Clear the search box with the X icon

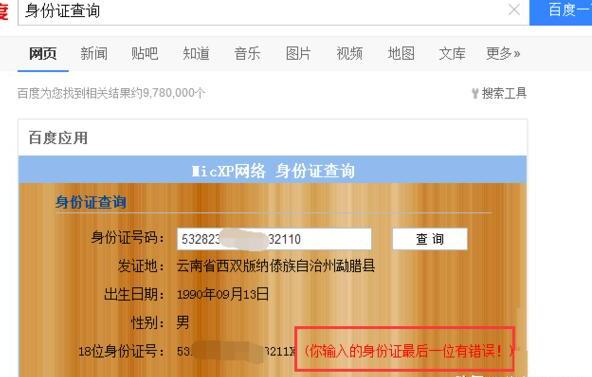[514, 9]
